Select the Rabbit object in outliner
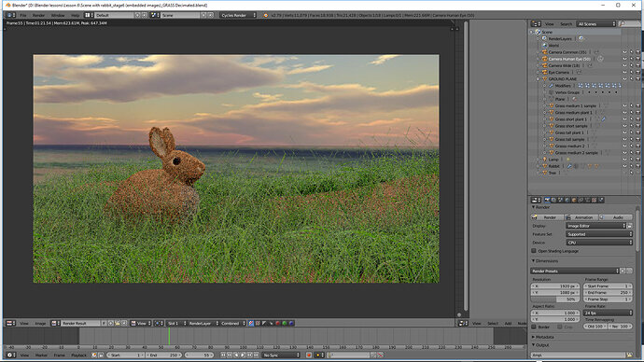 coord(554,166)
